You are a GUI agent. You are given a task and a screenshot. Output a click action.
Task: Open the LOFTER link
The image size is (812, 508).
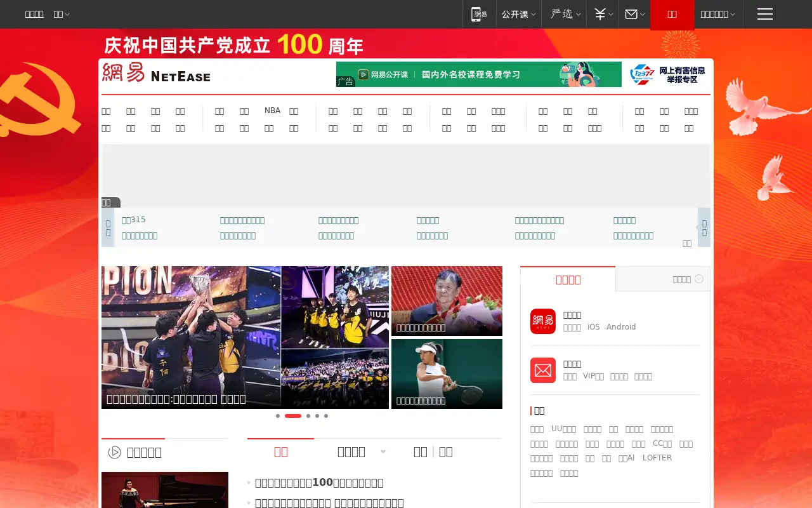[x=657, y=458]
